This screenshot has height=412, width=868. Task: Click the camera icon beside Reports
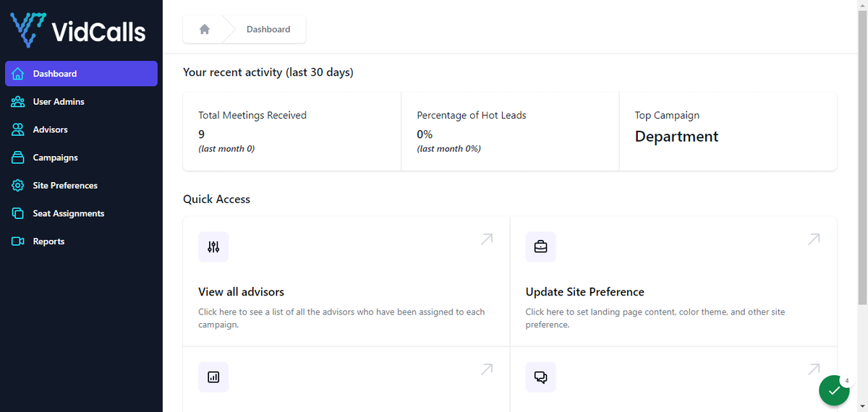[18, 241]
